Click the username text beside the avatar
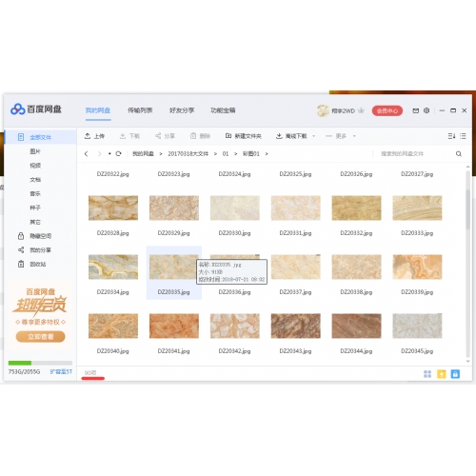Viewport: 476px width, 476px height. click(344, 110)
